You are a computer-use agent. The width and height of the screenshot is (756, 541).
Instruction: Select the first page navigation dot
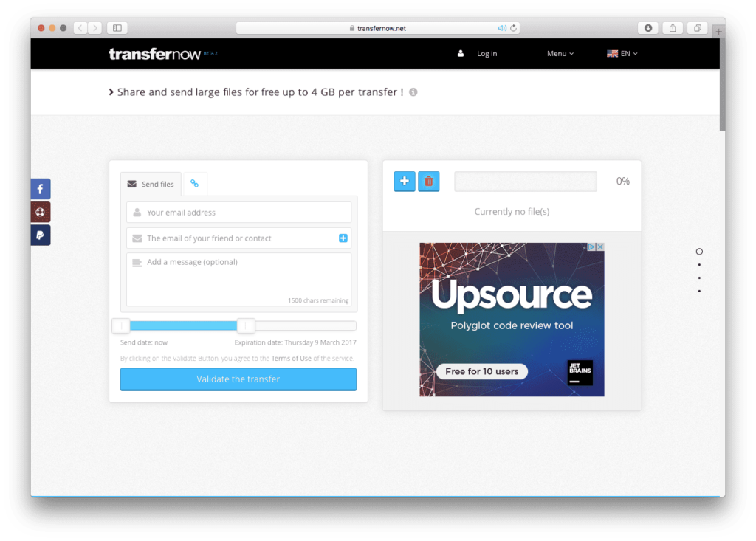click(699, 252)
